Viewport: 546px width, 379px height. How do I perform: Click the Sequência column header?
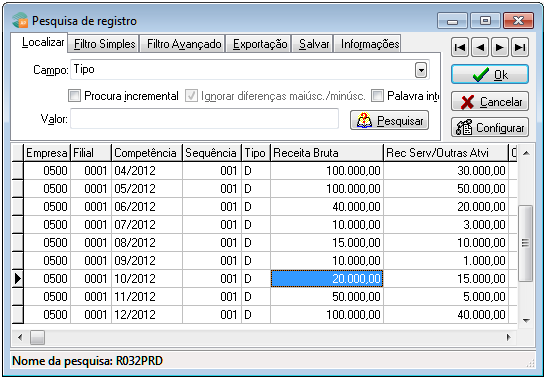pos(212,153)
